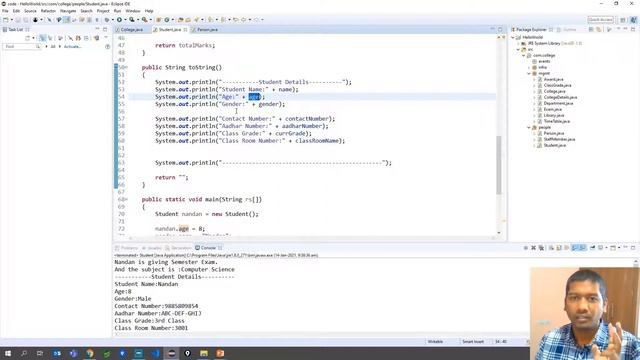Click the Activate link in Task List
Viewport: 640px width, 360px height.
[x=72, y=47]
